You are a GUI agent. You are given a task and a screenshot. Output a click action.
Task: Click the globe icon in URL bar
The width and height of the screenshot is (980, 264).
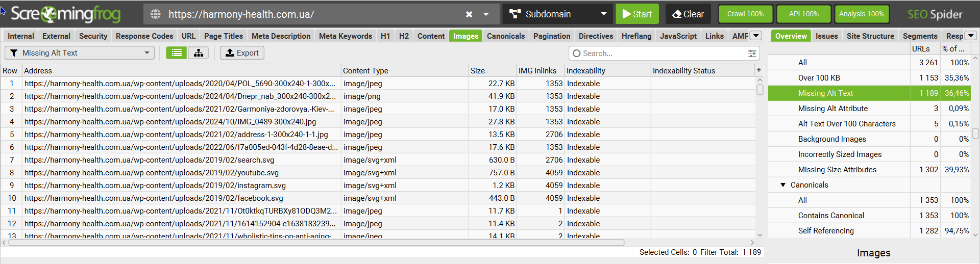pyautogui.click(x=156, y=14)
